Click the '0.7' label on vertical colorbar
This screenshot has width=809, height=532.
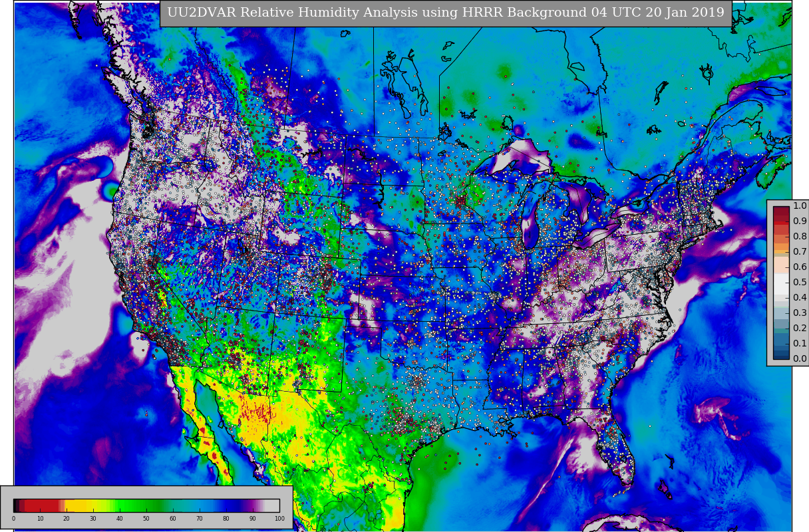coord(800,252)
